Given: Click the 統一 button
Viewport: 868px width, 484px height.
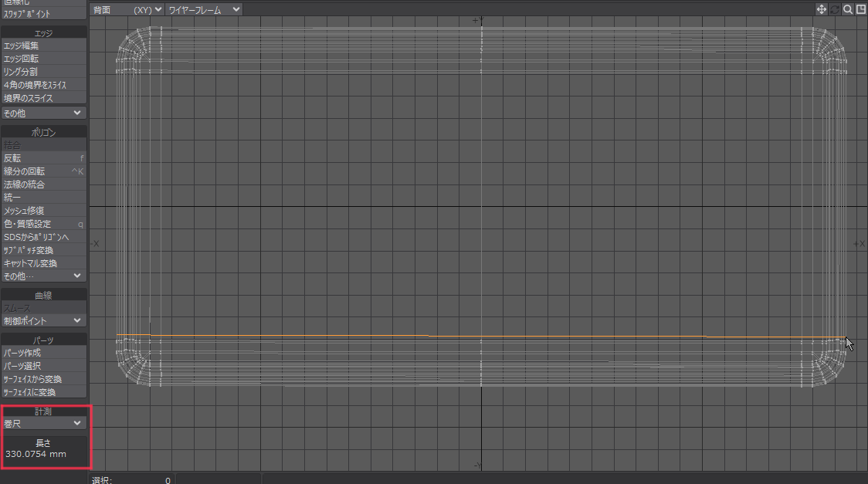Looking at the screenshot, I should [x=44, y=198].
